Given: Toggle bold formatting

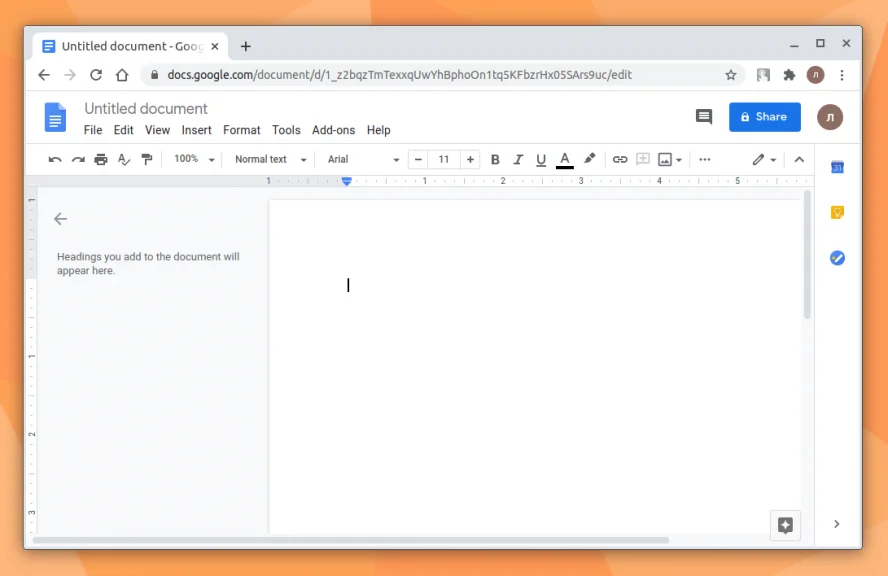Looking at the screenshot, I should click(x=495, y=160).
